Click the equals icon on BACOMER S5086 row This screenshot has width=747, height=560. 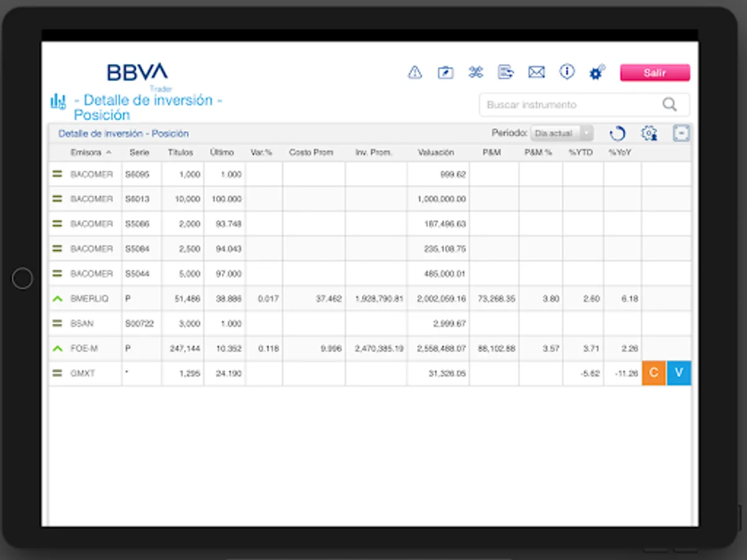[57, 224]
